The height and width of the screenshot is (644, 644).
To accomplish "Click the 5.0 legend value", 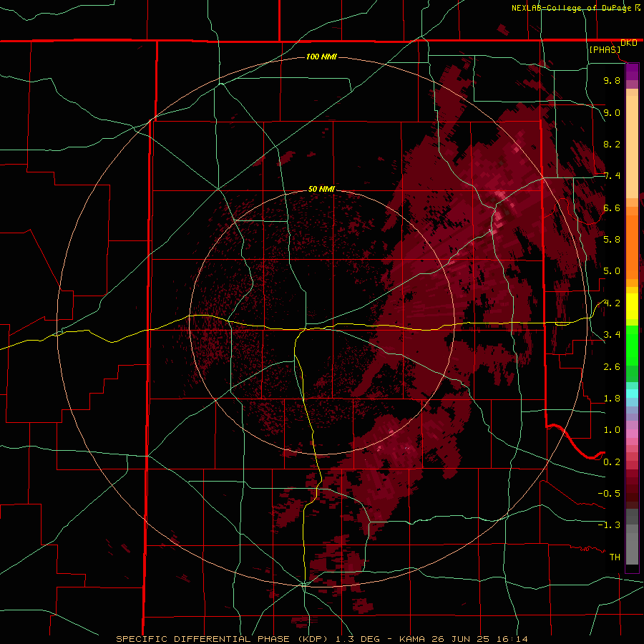I will pos(612,271).
